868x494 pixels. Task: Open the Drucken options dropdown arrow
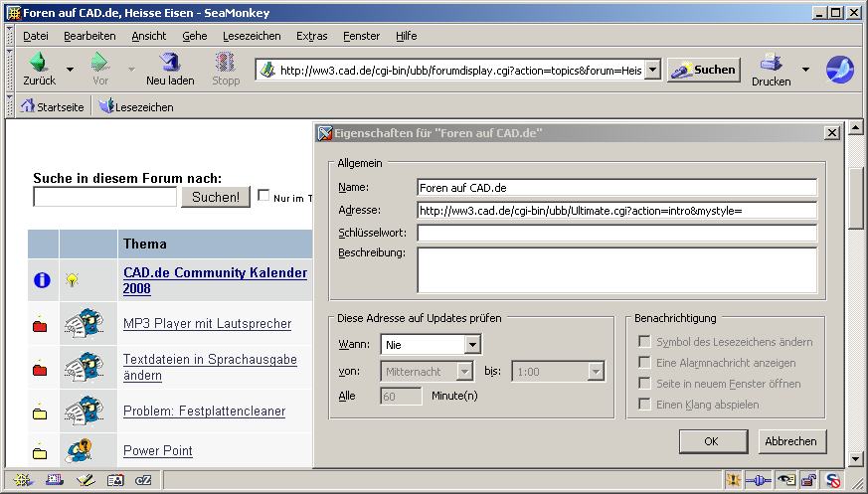tap(805, 70)
